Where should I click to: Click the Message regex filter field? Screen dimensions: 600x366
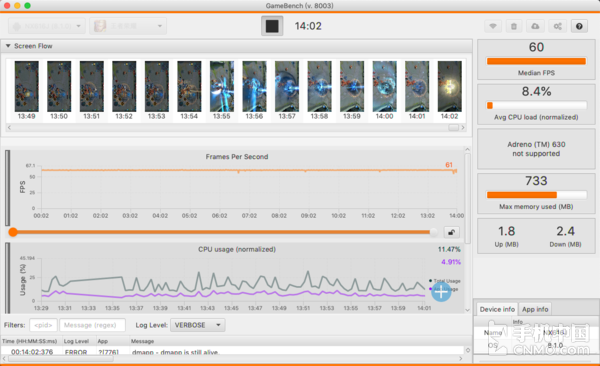(x=92, y=325)
